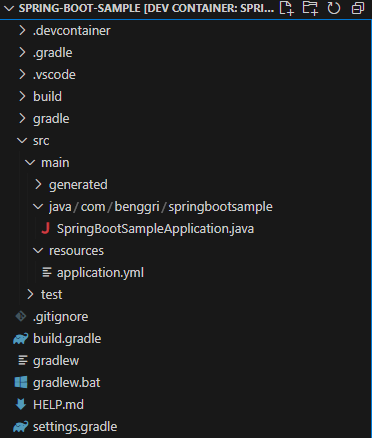Open .gitignore file name
372x438 pixels.
(61, 317)
